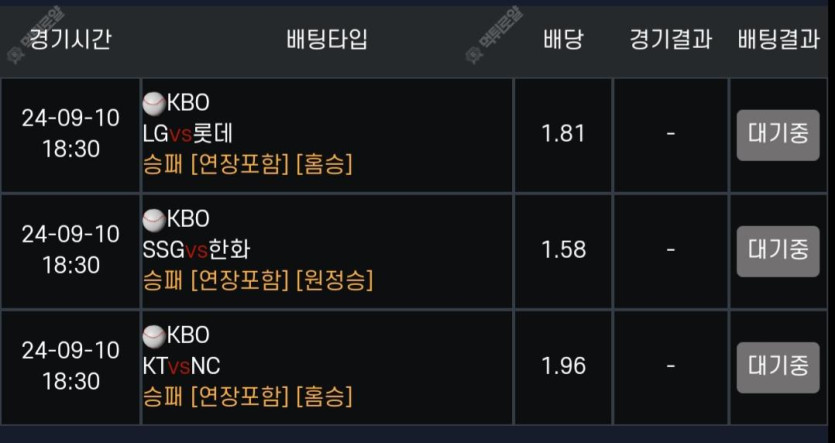Open the SSG vs 한화 match text

(196, 250)
